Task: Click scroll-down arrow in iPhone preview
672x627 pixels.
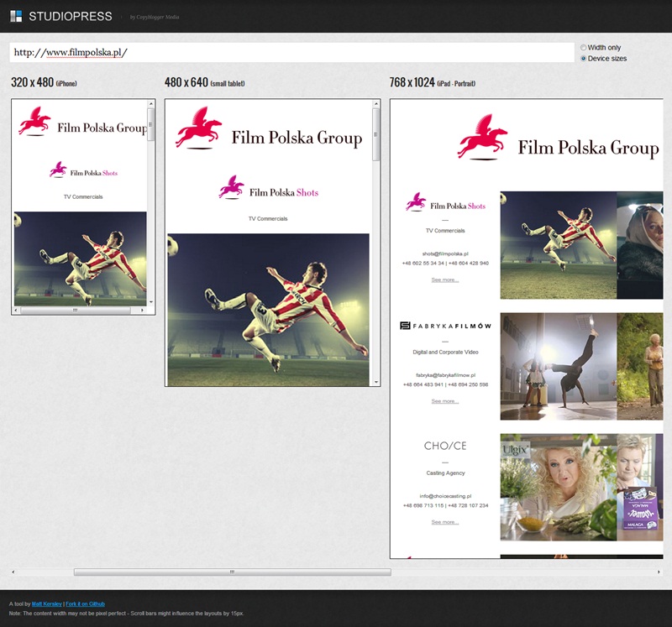Action: pos(151,302)
